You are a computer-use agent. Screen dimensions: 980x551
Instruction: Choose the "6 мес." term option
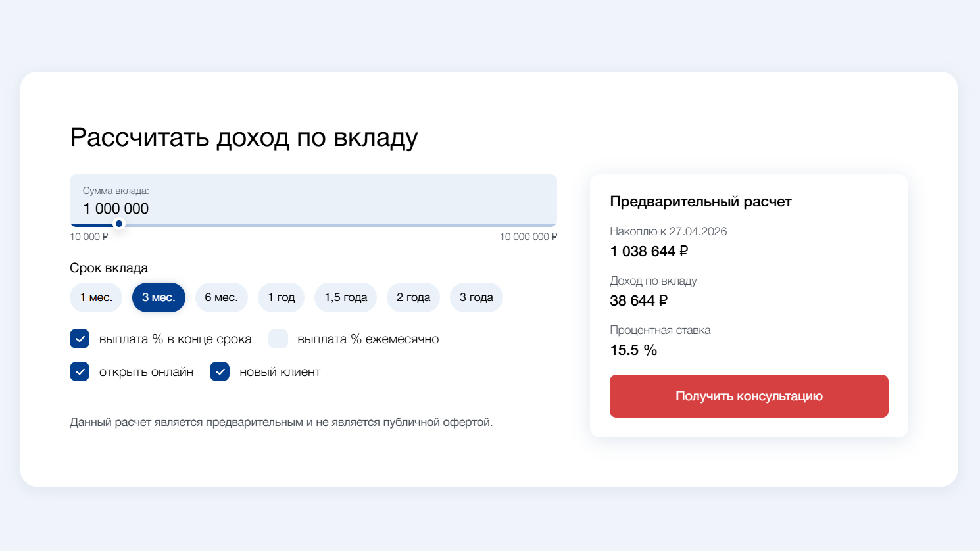pos(222,297)
